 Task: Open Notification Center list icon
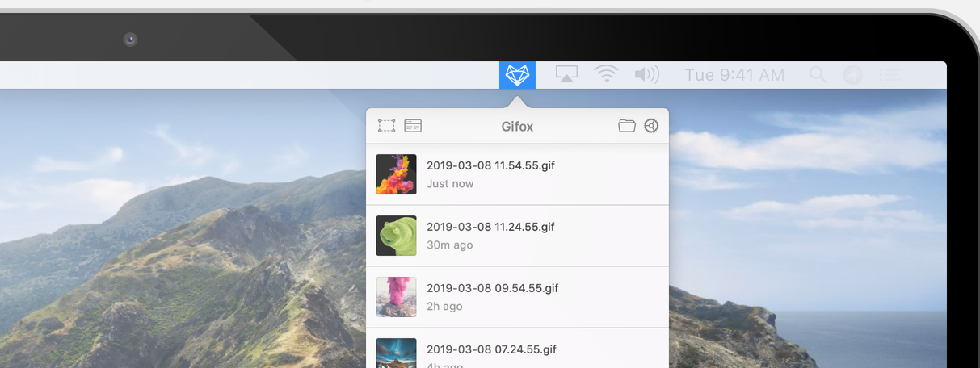pos(890,75)
